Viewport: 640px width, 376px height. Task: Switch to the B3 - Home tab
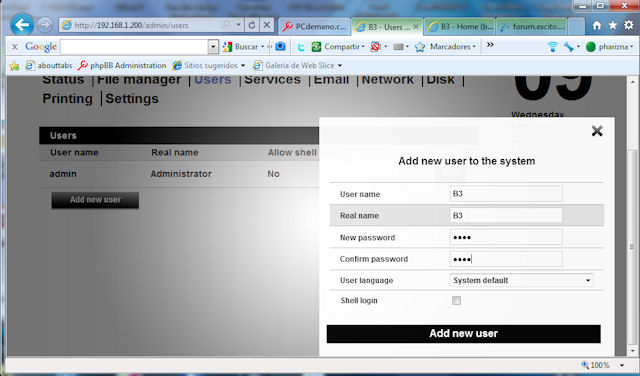pyautogui.click(x=460, y=27)
